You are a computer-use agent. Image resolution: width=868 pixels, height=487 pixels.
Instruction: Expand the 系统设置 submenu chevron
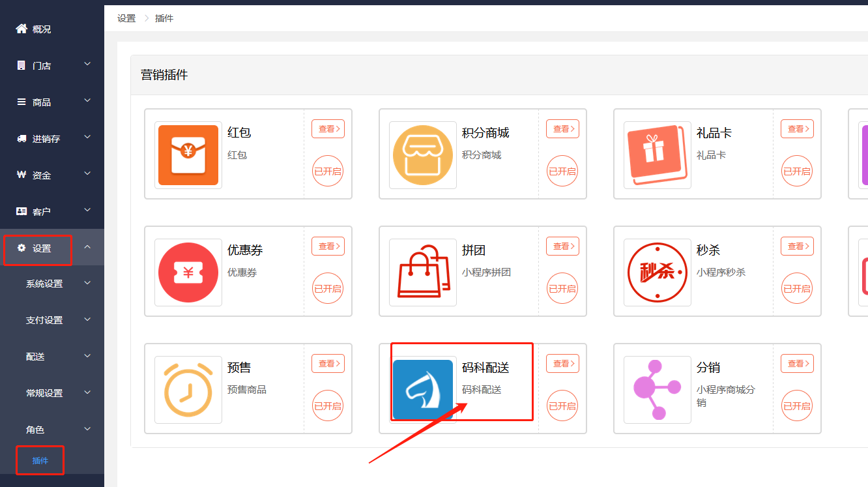[87, 283]
